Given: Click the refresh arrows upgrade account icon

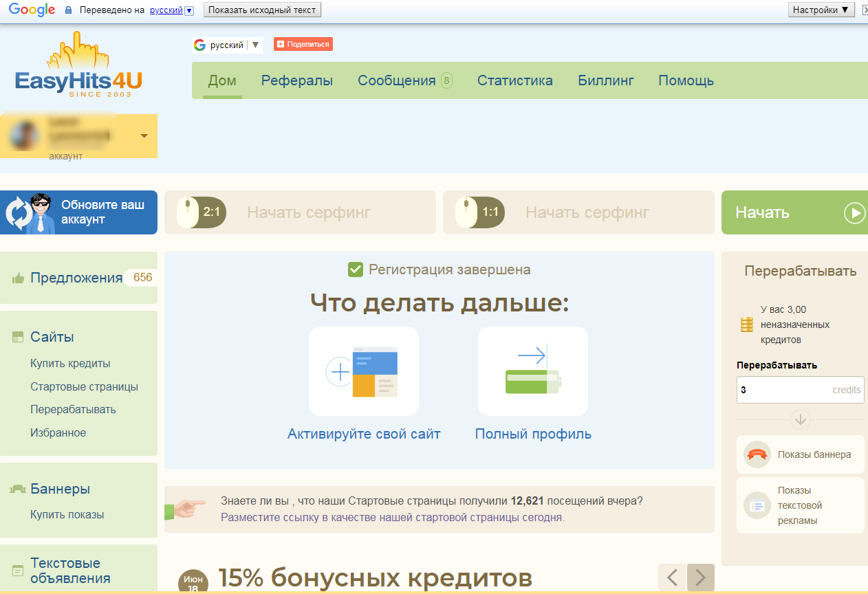Looking at the screenshot, I should tap(18, 212).
